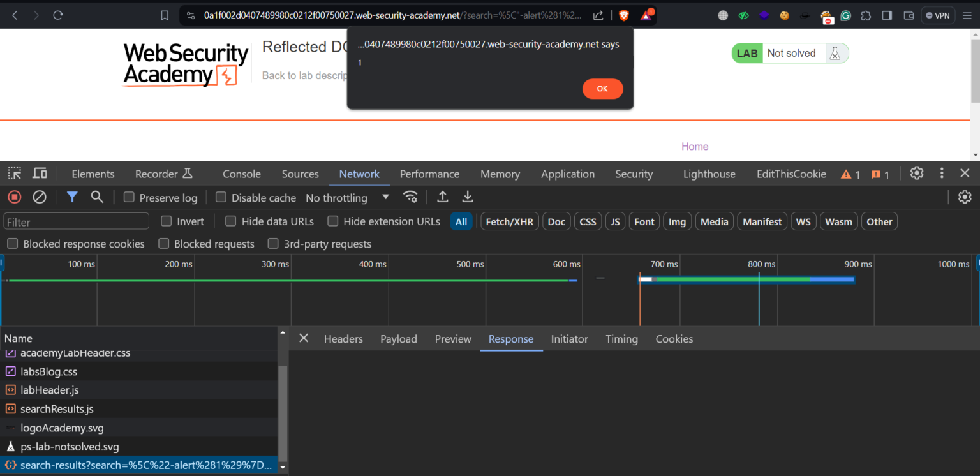The image size is (980, 476).
Task: Toggle the device emulation mode
Action: pyautogui.click(x=39, y=173)
